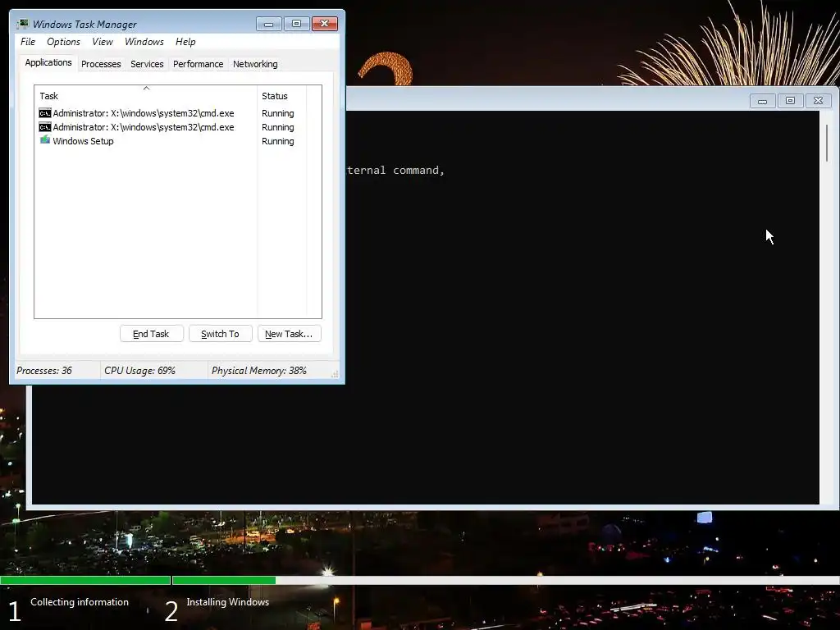The width and height of the screenshot is (840, 630).
Task: Click Processes: 36 in status bar
Action: pos(44,371)
